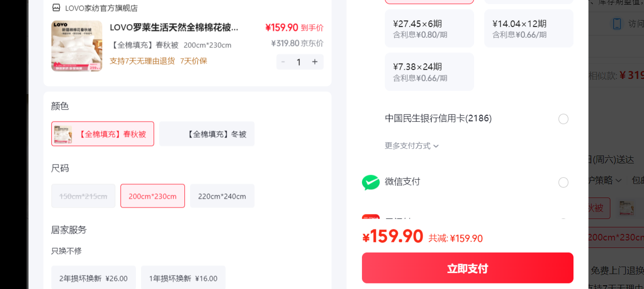Choose the 220cm*240cm size
644x289 pixels.
(222, 196)
